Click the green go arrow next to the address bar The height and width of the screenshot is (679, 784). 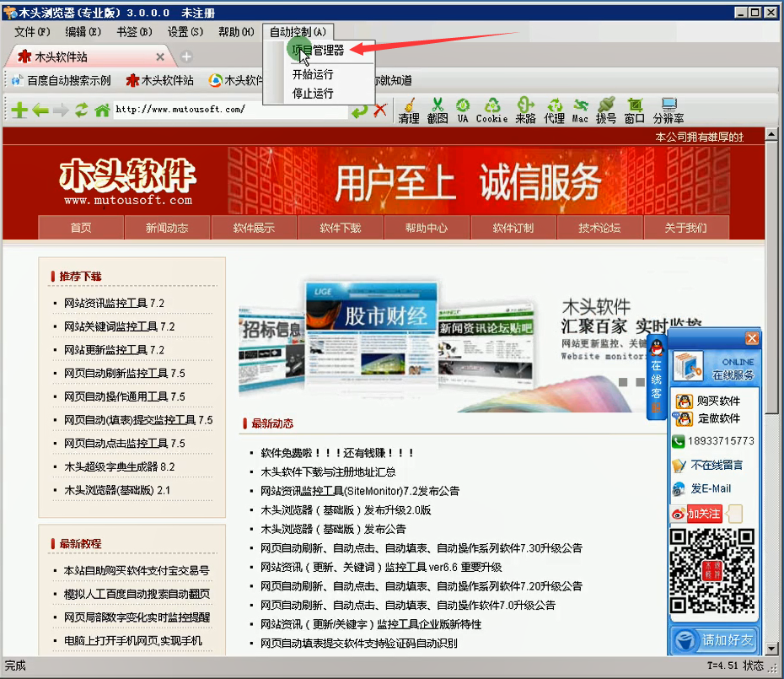tap(359, 110)
